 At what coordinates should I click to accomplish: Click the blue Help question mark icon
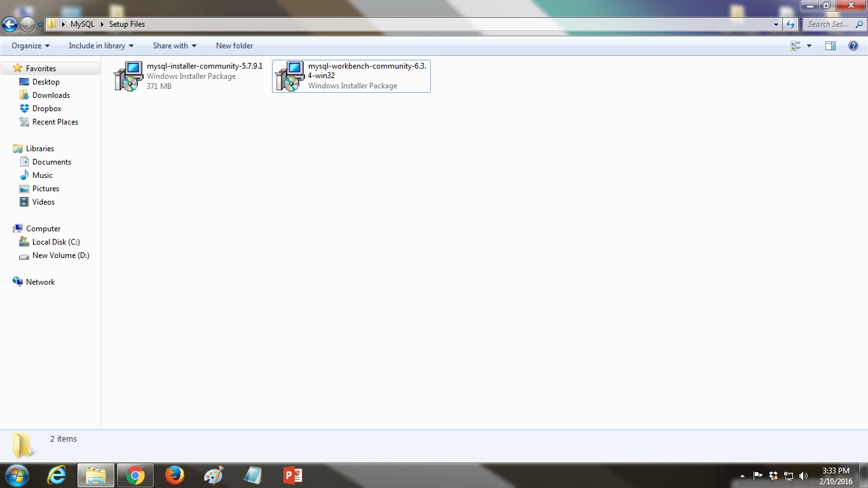853,46
